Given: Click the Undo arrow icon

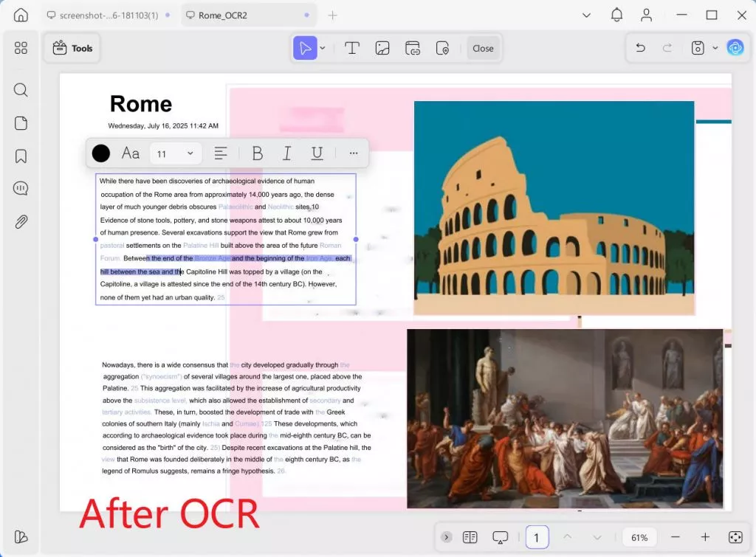Looking at the screenshot, I should (x=640, y=48).
